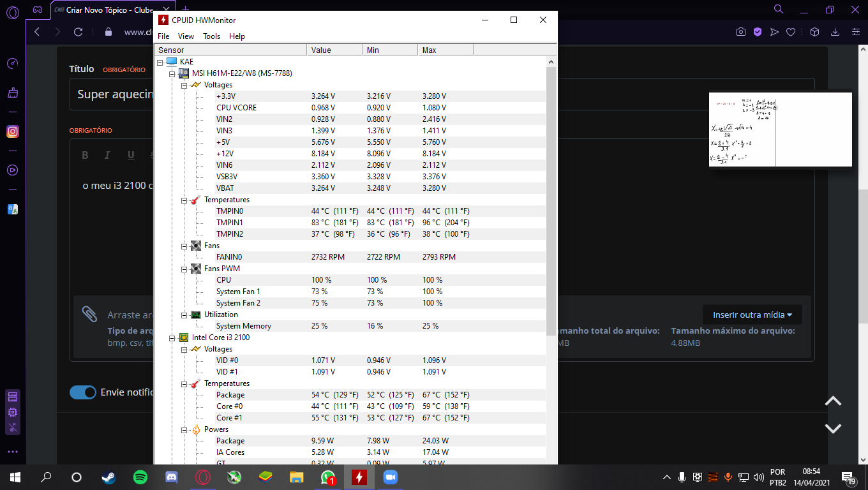This screenshot has height=490, width=868.
Task: Toggle underline formatting in the post editor
Action: coord(131,155)
